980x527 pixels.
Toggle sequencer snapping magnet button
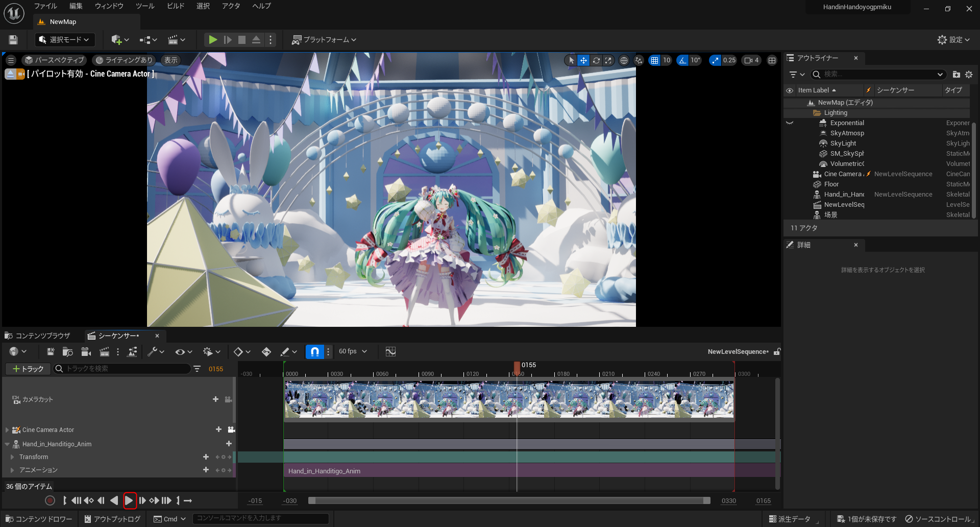[x=315, y=352]
